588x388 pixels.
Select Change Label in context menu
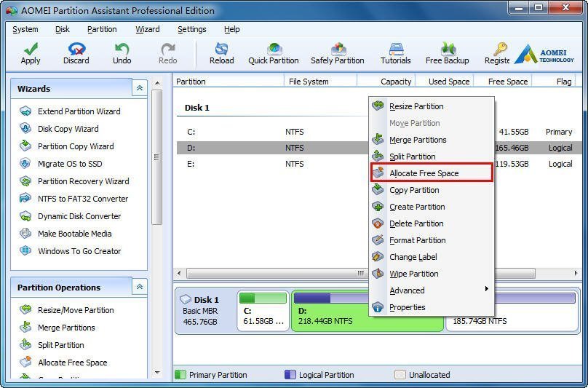(x=432, y=257)
